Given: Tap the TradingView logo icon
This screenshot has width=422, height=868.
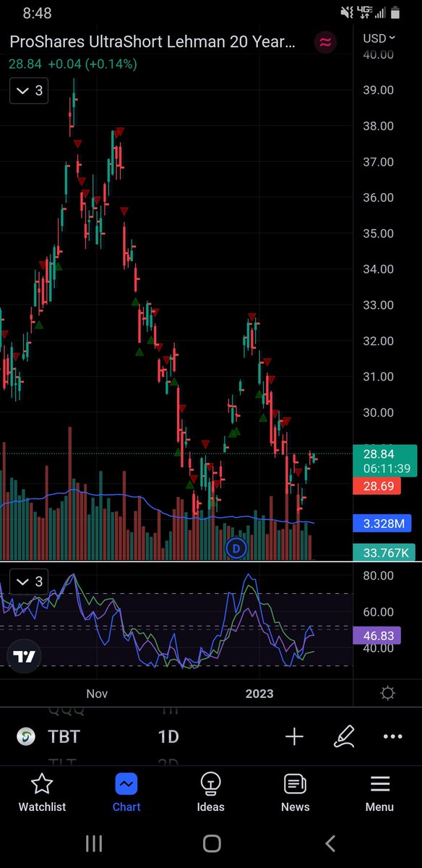Looking at the screenshot, I should 25,657.
